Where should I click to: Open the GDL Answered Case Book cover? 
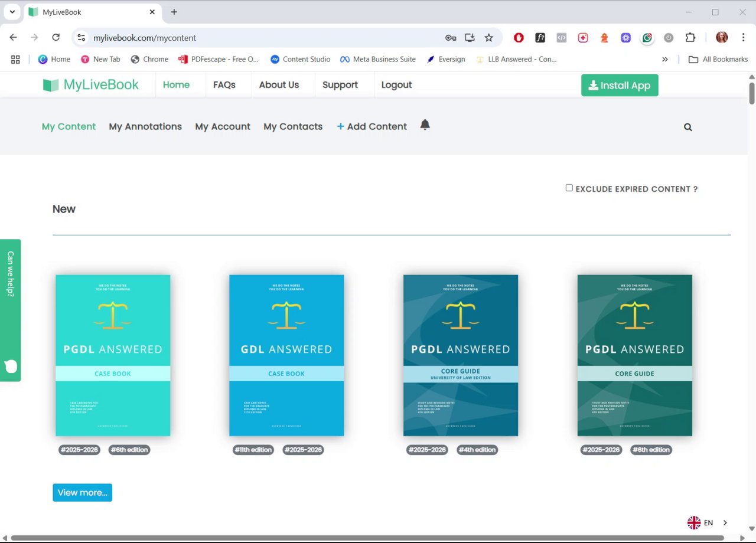click(286, 355)
